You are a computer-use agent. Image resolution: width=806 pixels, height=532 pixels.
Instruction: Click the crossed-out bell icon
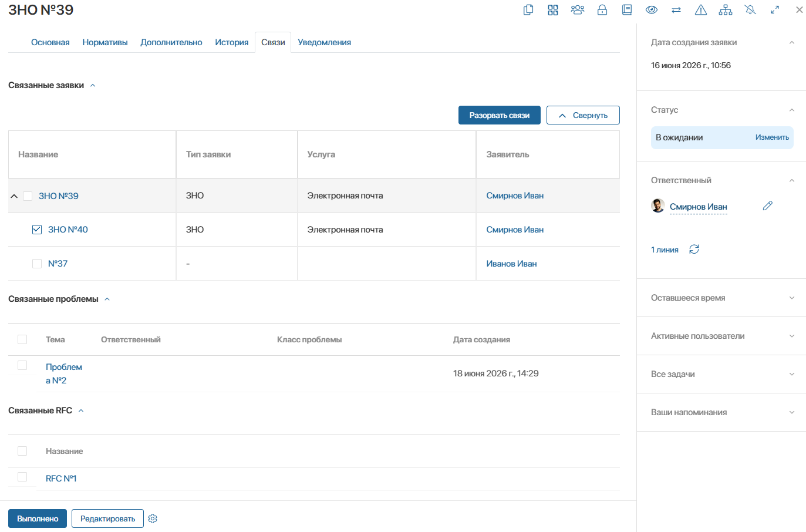(750, 10)
